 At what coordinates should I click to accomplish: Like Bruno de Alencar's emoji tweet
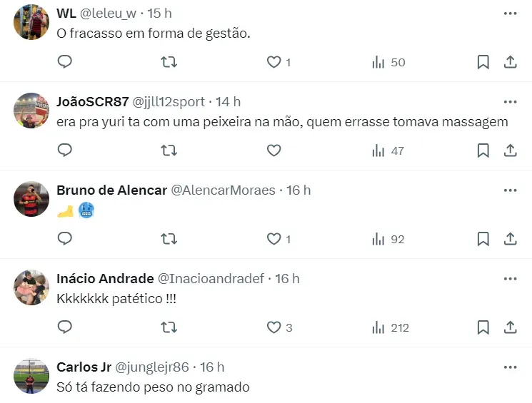coord(273,239)
